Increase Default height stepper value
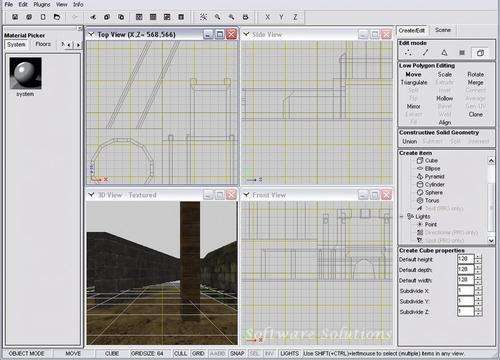Viewport: 500px width, 360px height. (x=479, y=256)
